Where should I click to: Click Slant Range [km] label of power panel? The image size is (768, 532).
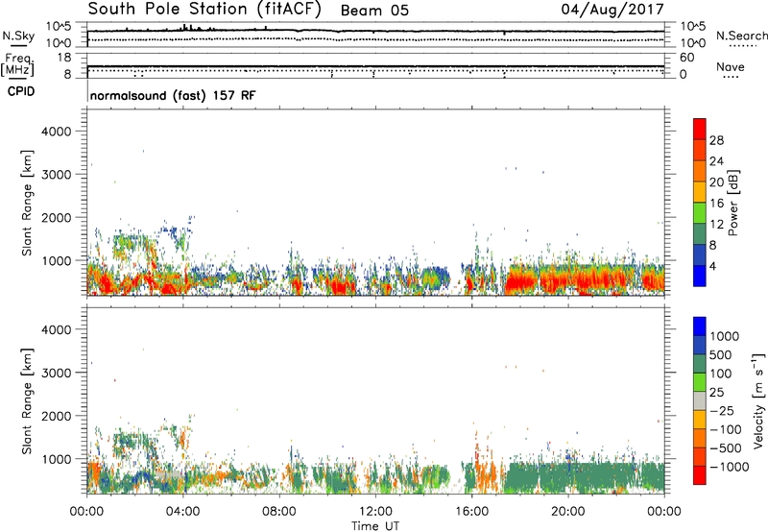click(x=27, y=203)
